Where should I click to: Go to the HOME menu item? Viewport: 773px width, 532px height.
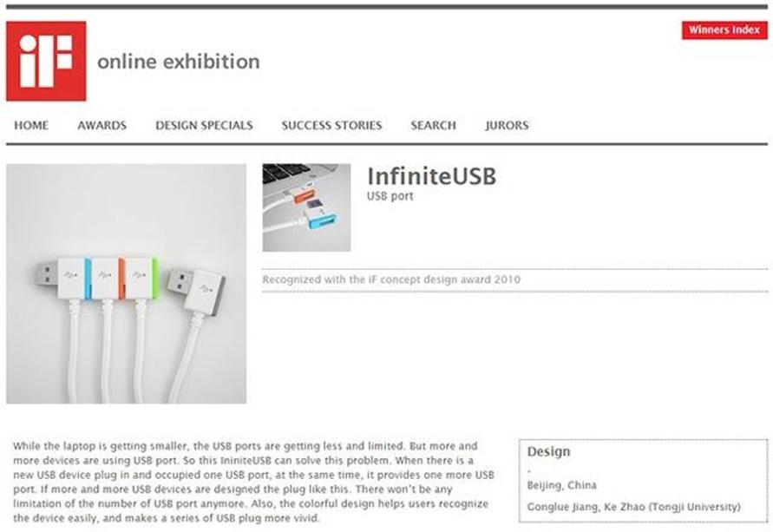[x=31, y=125]
